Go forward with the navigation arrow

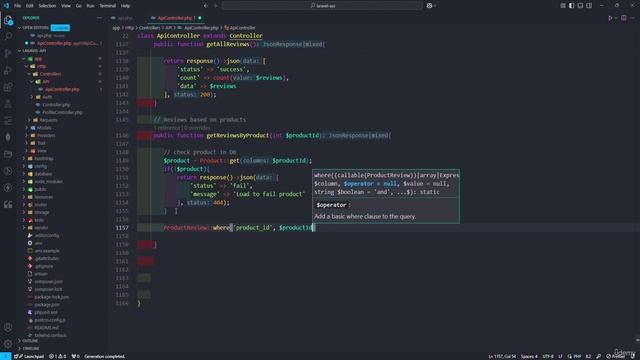click(216, 6)
